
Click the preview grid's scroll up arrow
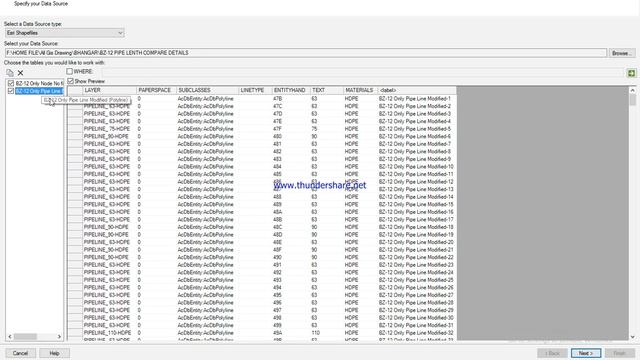pos(633,90)
